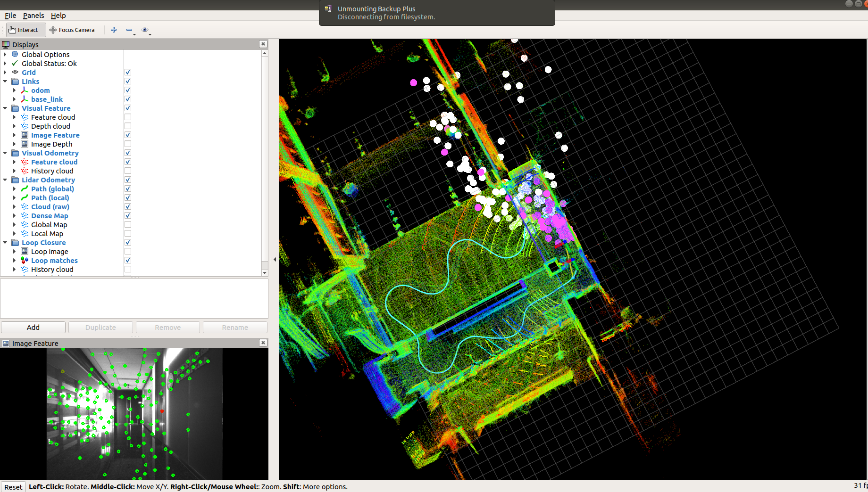Click the Path (local) green path icon

click(x=25, y=197)
